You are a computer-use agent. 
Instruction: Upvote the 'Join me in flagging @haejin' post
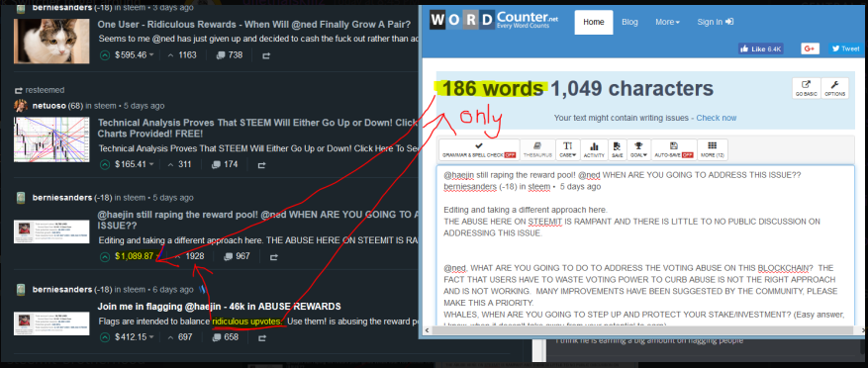pos(105,337)
